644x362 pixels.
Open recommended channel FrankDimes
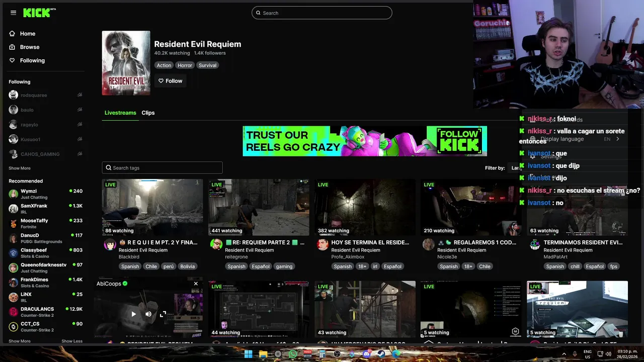[x=45, y=283]
